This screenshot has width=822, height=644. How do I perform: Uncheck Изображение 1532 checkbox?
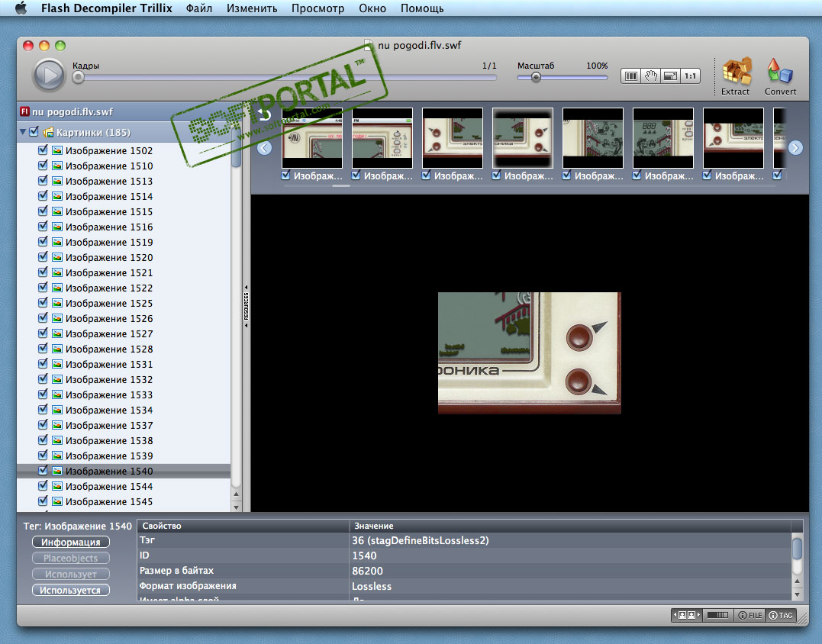click(x=43, y=379)
